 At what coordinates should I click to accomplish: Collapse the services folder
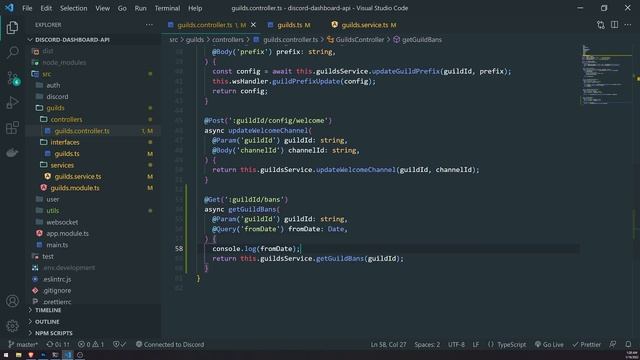click(62, 165)
